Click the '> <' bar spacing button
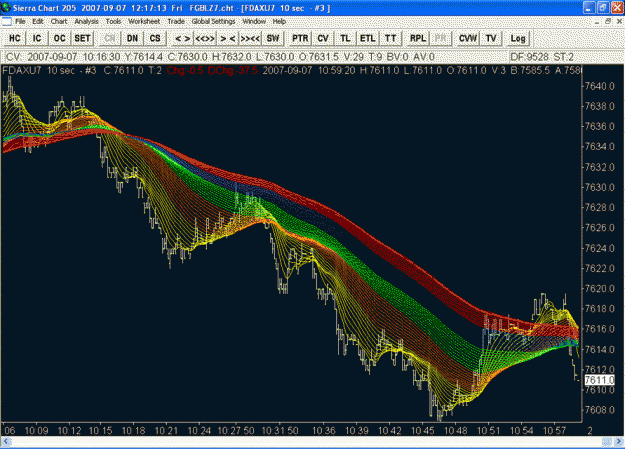 [228, 39]
